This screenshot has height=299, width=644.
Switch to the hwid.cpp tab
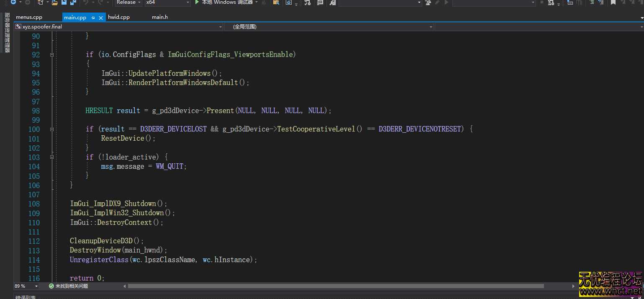tap(119, 17)
